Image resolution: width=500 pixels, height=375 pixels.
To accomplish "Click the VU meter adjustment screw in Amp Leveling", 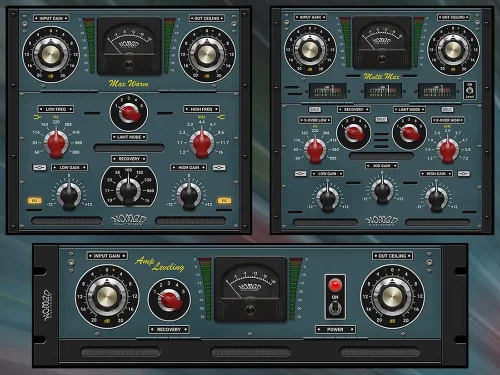I will (250, 310).
